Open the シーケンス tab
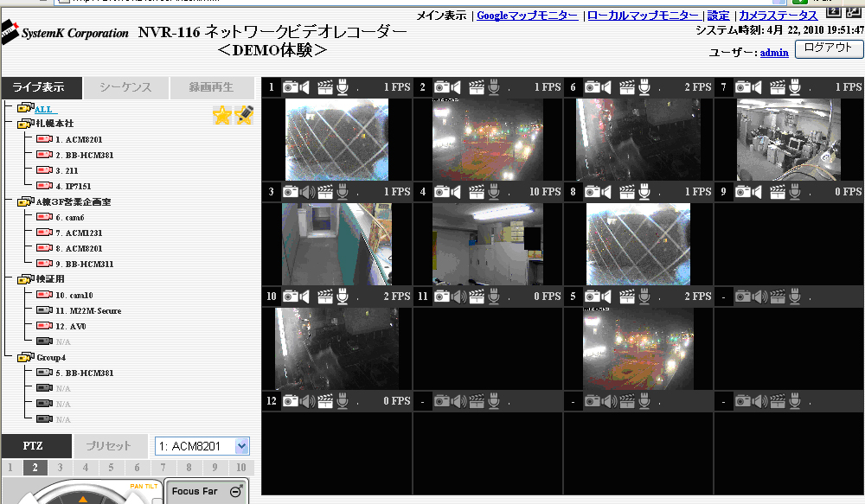The height and width of the screenshot is (504, 865). 125,87
